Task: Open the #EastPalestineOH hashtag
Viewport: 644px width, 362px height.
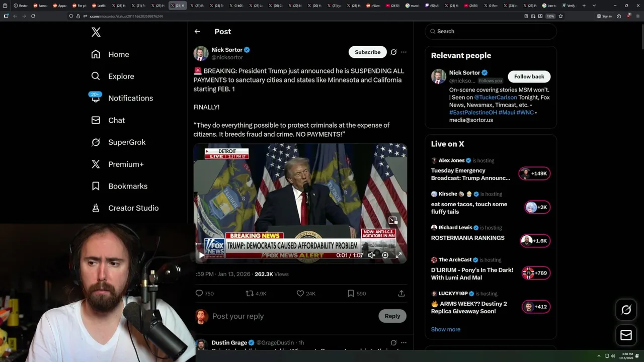Action: (x=472, y=113)
